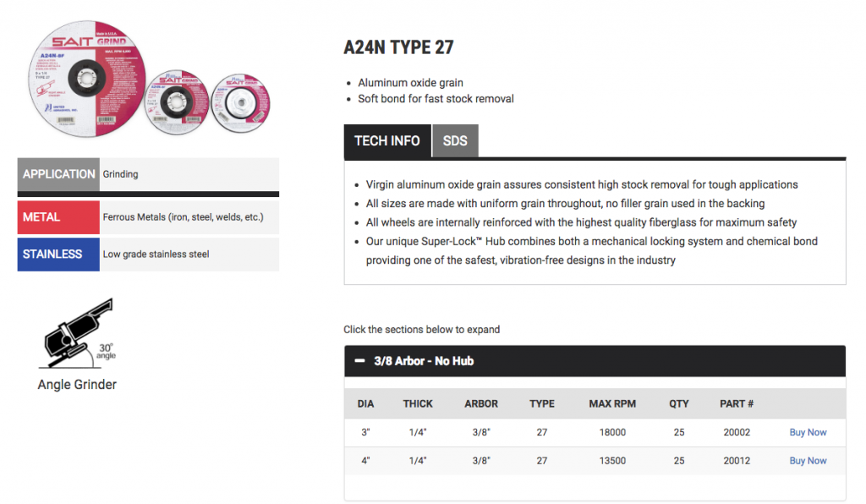866x504 pixels.
Task: Click the red METAL category badge
Action: 58,216
